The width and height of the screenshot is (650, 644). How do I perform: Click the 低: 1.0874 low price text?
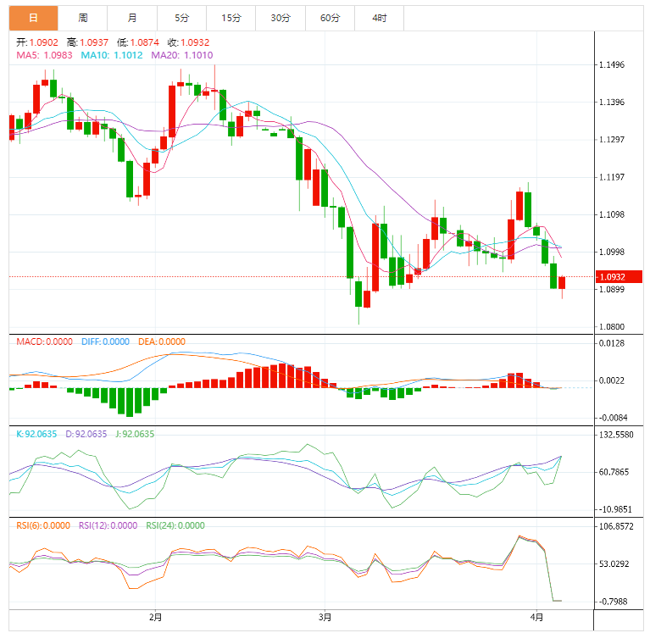coord(138,42)
